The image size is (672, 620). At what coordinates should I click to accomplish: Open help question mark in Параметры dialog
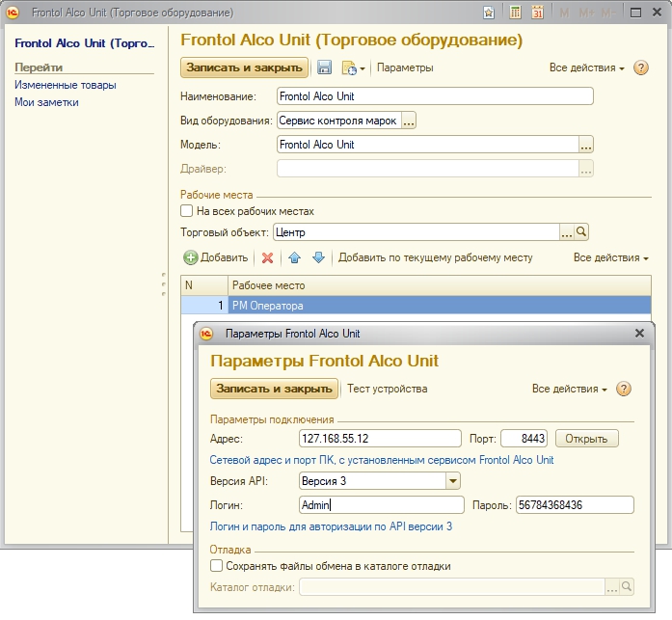[x=624, y=389]
